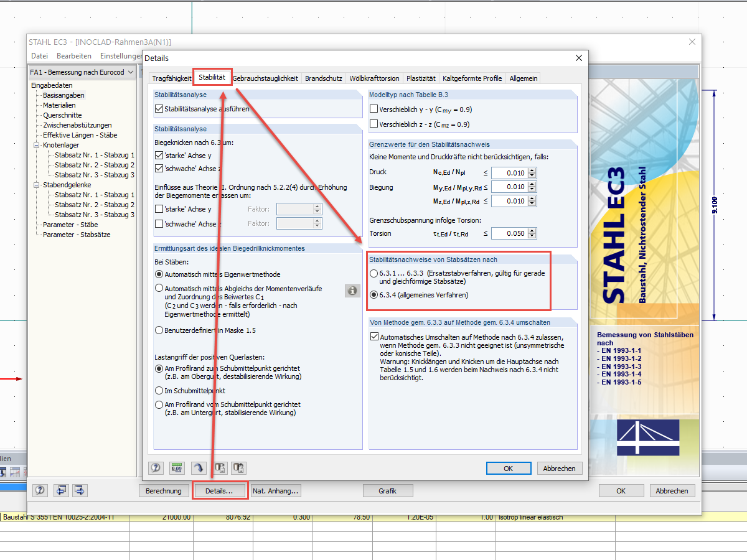Go to previous mask arrow icon
747x560 pixels.
(x=61, y=490)
